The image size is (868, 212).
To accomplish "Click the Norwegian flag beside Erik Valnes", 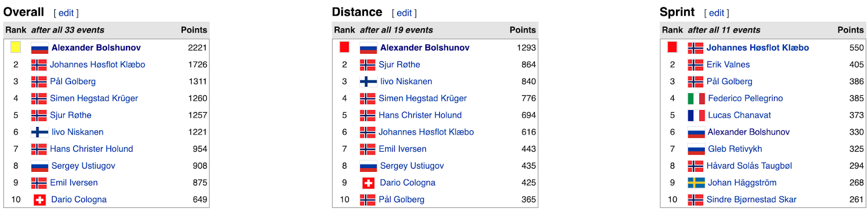I will click(x=695, y=65).
